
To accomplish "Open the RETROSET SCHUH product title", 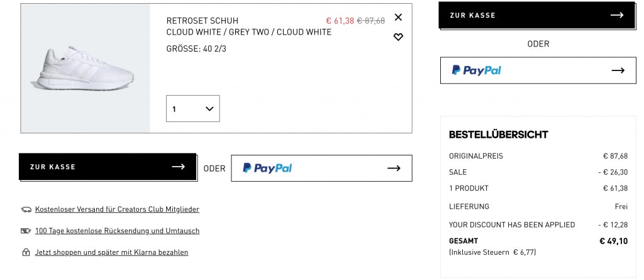I will (203, 21).
